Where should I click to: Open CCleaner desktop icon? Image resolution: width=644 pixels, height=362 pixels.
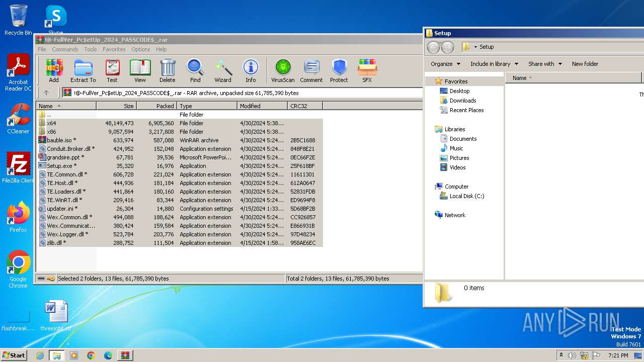18,119
